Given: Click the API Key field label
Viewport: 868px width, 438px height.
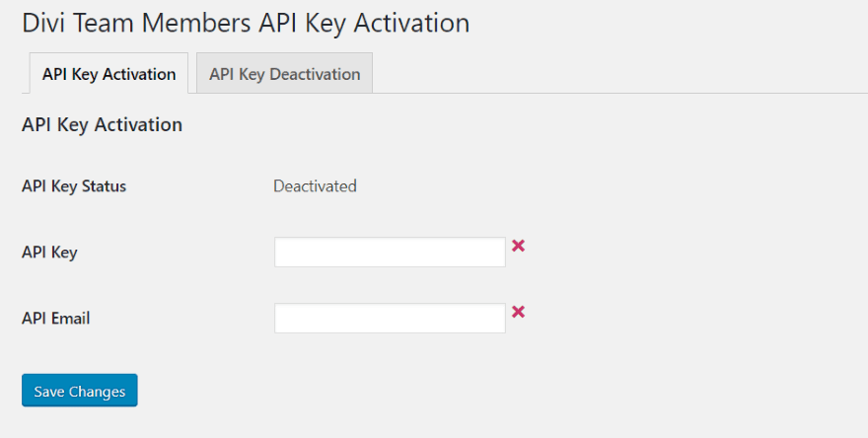Looking at the screenshot, I should click(x=49, y=253).
